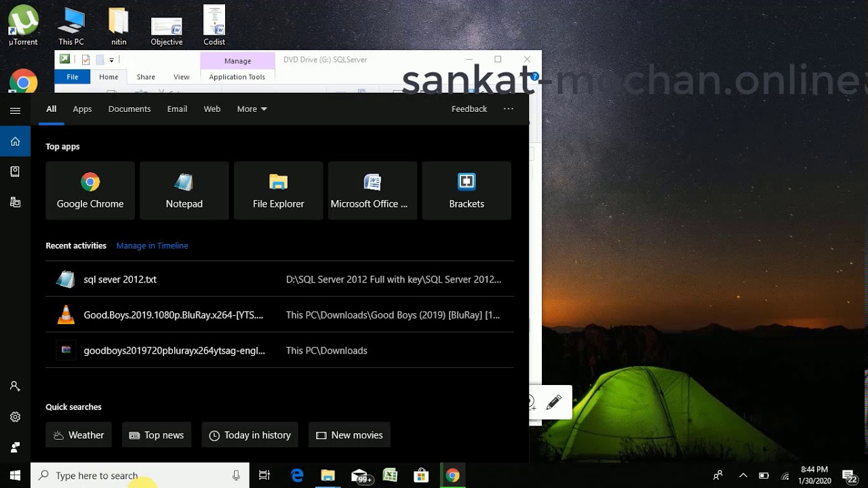
Task: Click Feedback in search panel
Action: (x=469, y=108)
